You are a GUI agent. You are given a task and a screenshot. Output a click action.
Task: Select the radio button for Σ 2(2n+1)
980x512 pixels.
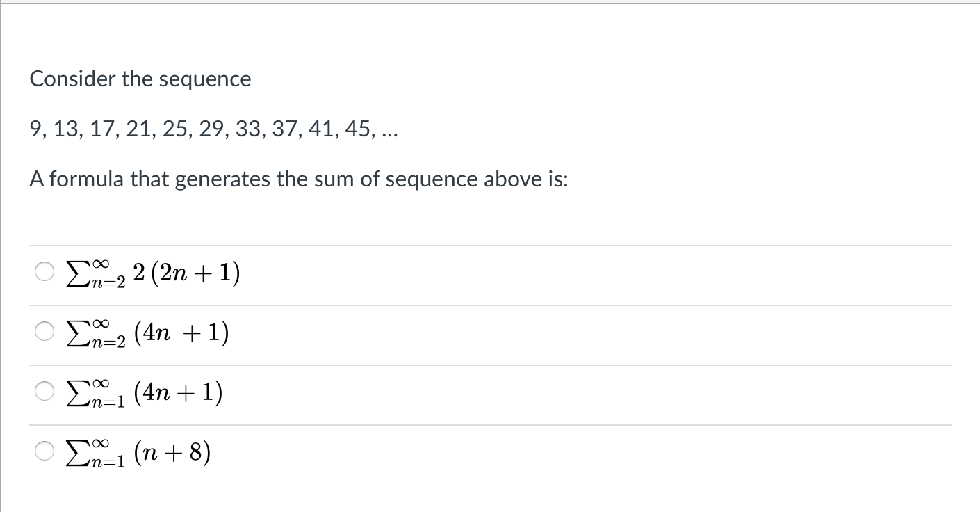pyautogui.click(x=44, y=272)
